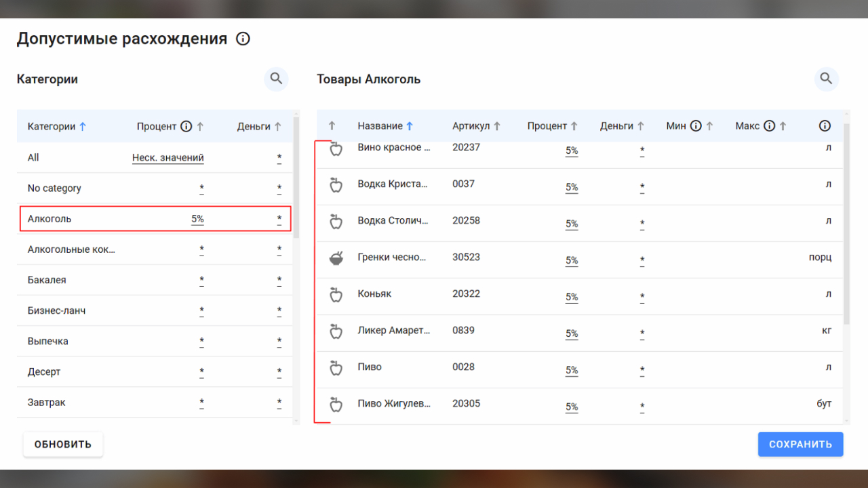Click article number 30523
The height and width of the screenshot is (488, 868).
coord(466,257)
